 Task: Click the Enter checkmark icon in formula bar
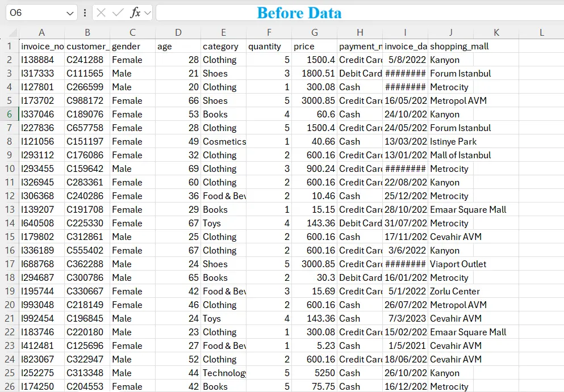118,13
